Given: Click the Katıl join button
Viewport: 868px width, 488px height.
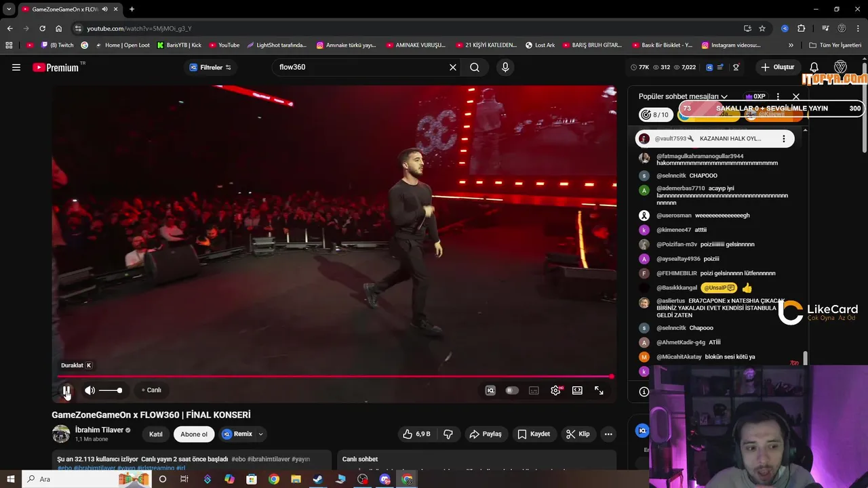Looking at the screenshot, I should coord(155,434).
